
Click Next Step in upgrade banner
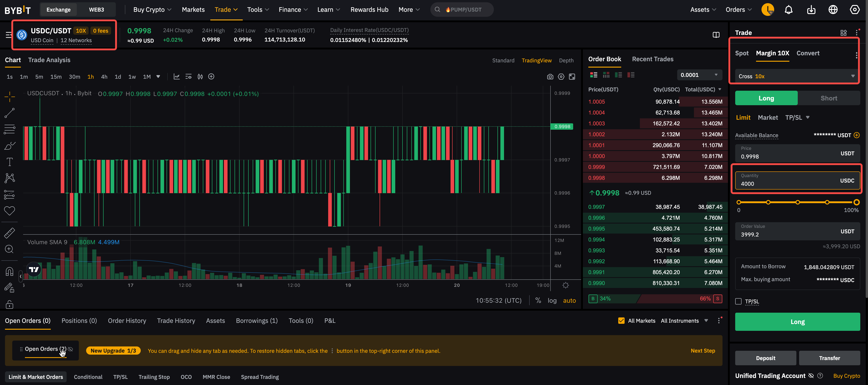click(x=703, y=351)
